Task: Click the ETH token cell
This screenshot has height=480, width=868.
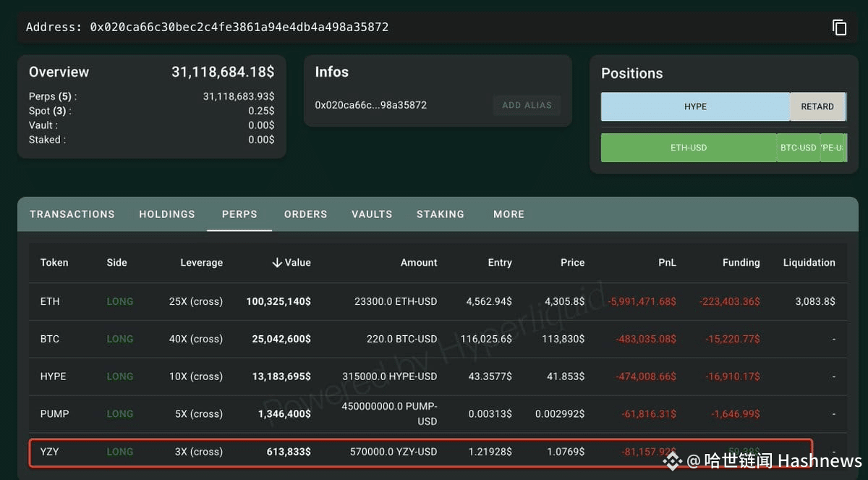Action: point(50,301)
